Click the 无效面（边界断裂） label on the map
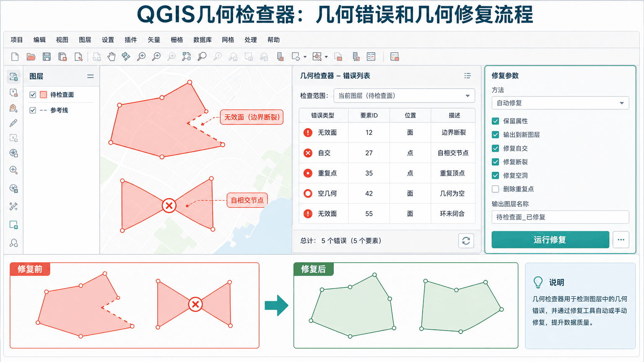Screen dimensions: 644x362 click(252, 117)
